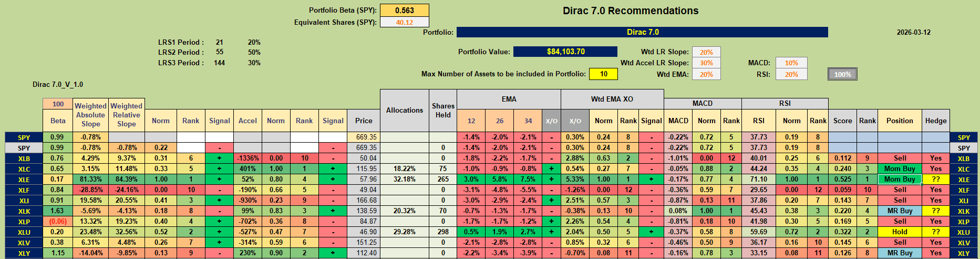The width and height of the screenshot is (980, 259).
Task: Select XLP beta (0.06) cell
Action: 58,222
